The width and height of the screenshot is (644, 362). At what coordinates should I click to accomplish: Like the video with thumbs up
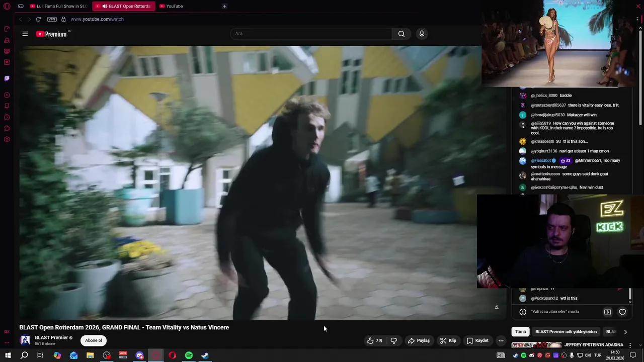pos(375,340)
